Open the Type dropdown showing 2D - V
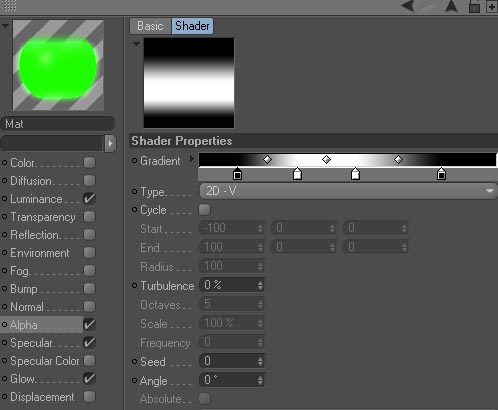Viewport: 498px width, 410px height. [x=348, y=191]
